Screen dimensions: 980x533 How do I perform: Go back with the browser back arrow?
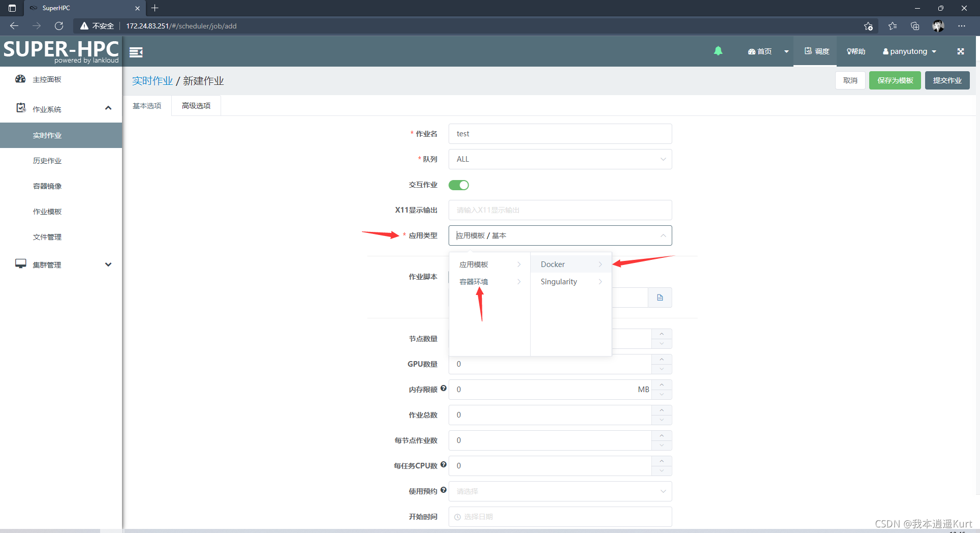tap(14, 26)
